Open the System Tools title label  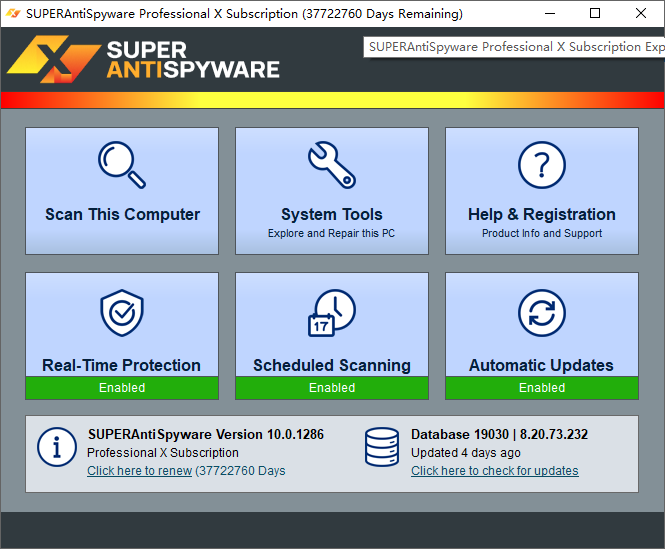point(332,214)
